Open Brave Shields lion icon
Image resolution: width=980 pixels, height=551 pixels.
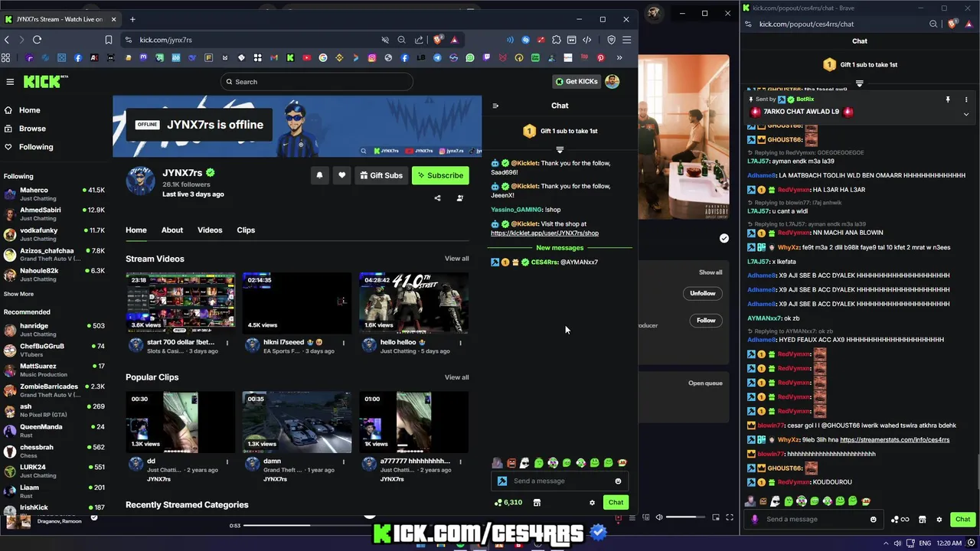[438, 40]
